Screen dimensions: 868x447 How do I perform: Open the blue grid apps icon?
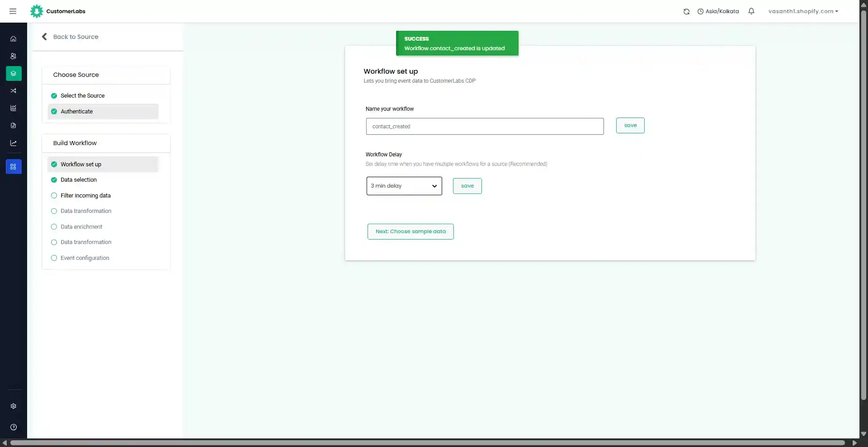pyautogui.click(x=14, y=167)
